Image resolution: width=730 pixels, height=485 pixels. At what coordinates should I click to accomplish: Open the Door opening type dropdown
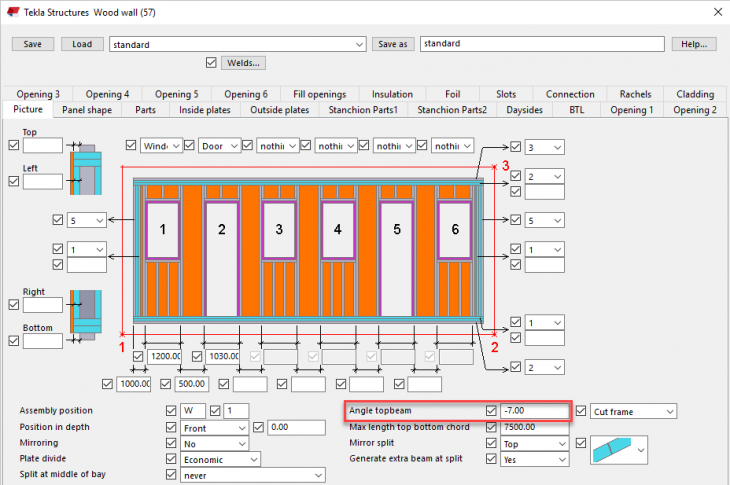click(220, 146)
